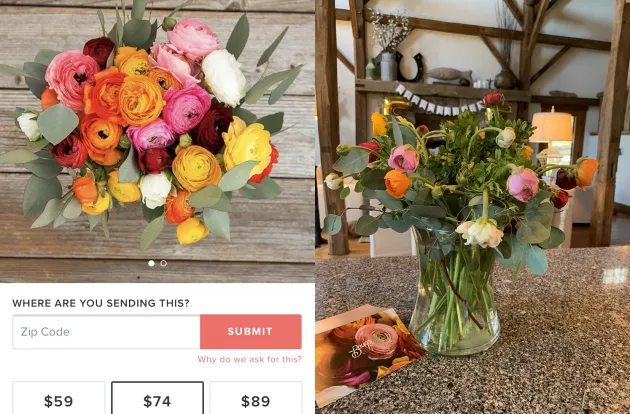Select the first carousel dot indicator
This screenshot has width=630, height=414.
(x=151, y=263)
